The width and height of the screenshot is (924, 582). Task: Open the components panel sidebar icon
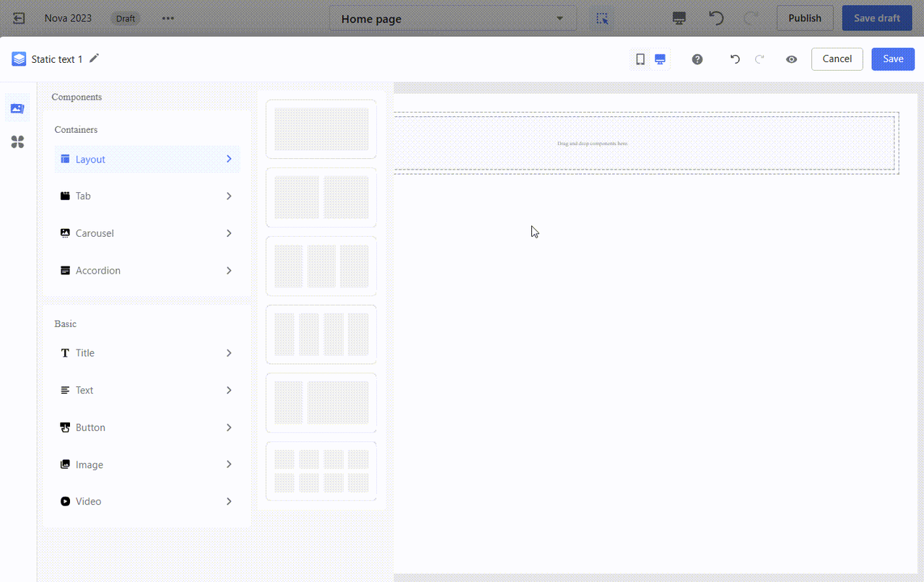[17, 108]
